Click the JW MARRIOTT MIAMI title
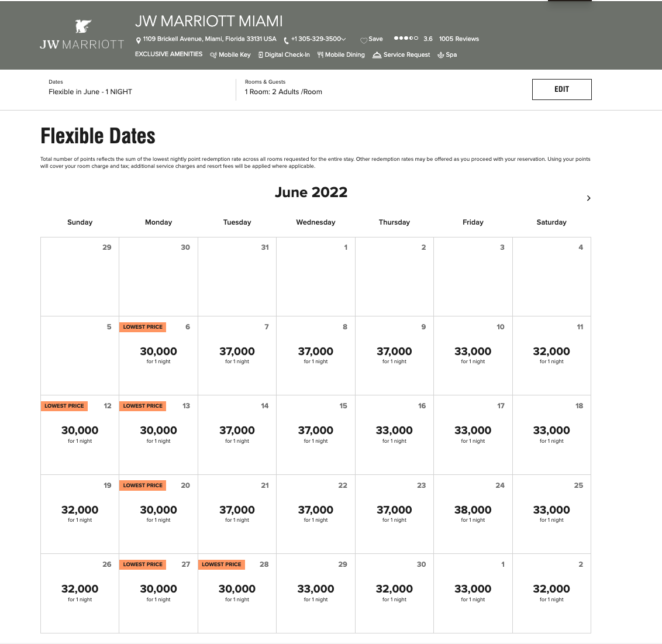The width and height of the screenshot is (662, 644). (x=209, y=21)
